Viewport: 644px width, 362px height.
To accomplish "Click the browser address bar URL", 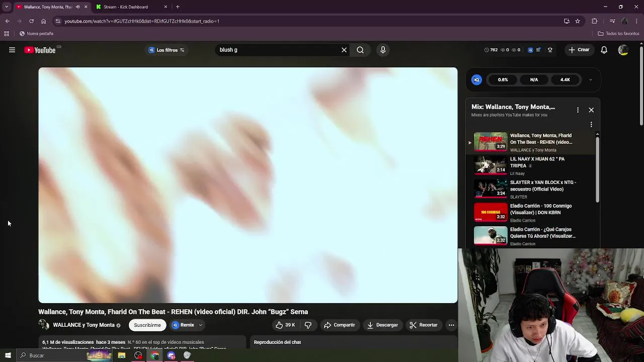I will pos(141,21).
